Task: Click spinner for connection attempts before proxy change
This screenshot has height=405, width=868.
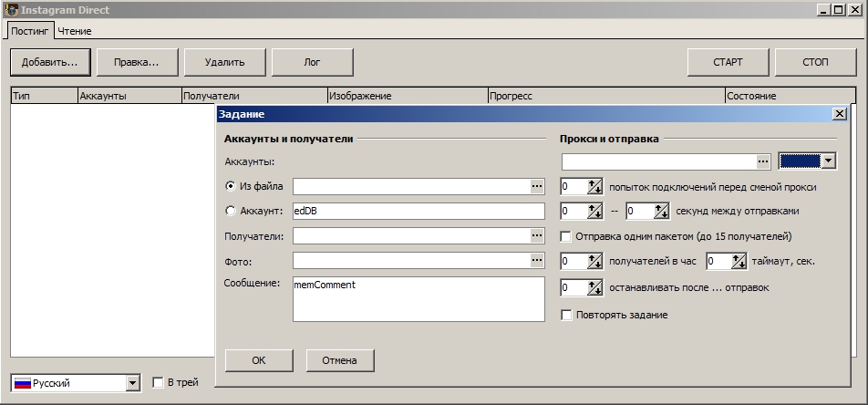Action: (595, 186)
